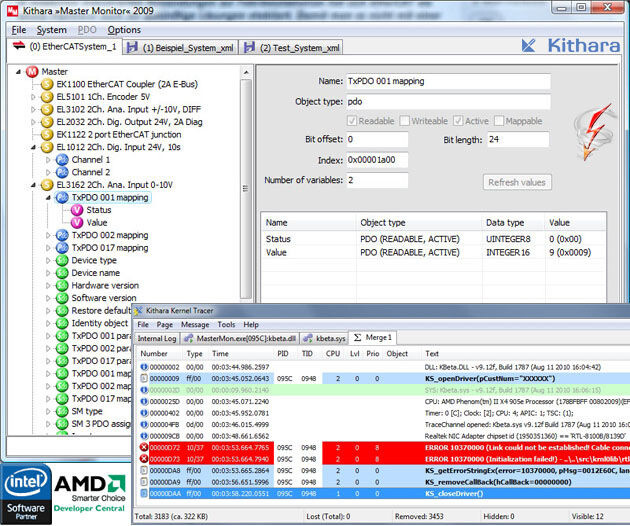Toggle the Writeable checkbox
630x526 pixels.
pos(405,121)
